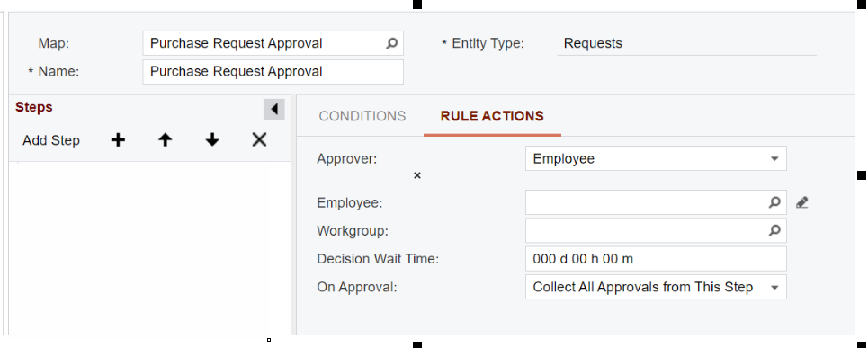The width and height of the screenshot is (868, 348).
Task: Click the Name input field
Action: coord(273,72)
